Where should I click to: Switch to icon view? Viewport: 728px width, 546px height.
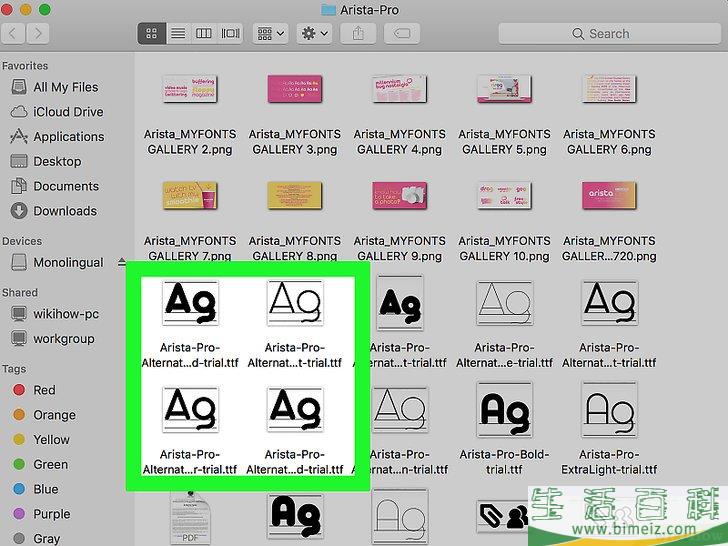[151, 33]
